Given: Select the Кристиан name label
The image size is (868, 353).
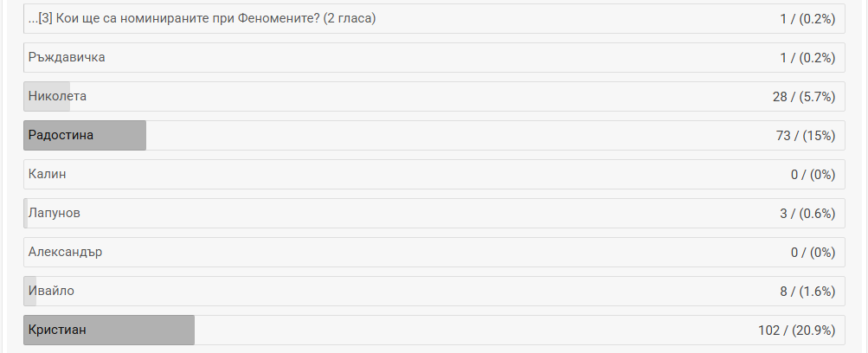Looking at the screenshot, I should coord(57,330).
